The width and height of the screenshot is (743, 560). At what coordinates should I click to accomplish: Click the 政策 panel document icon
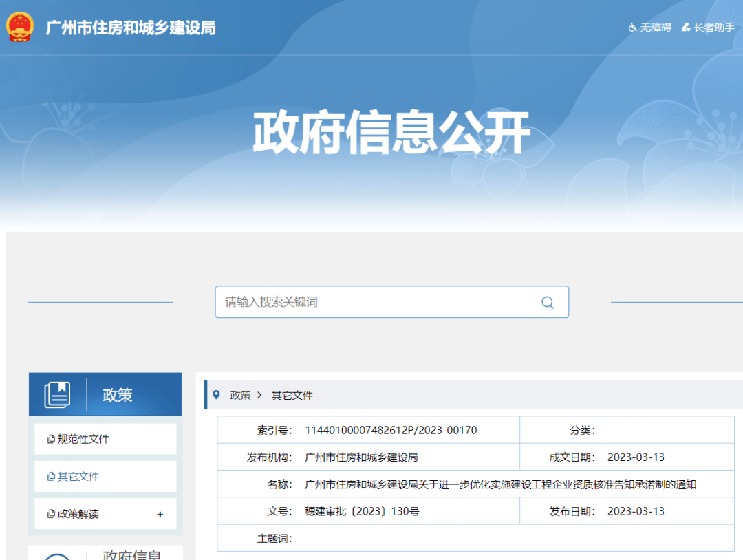pos(57,395)
